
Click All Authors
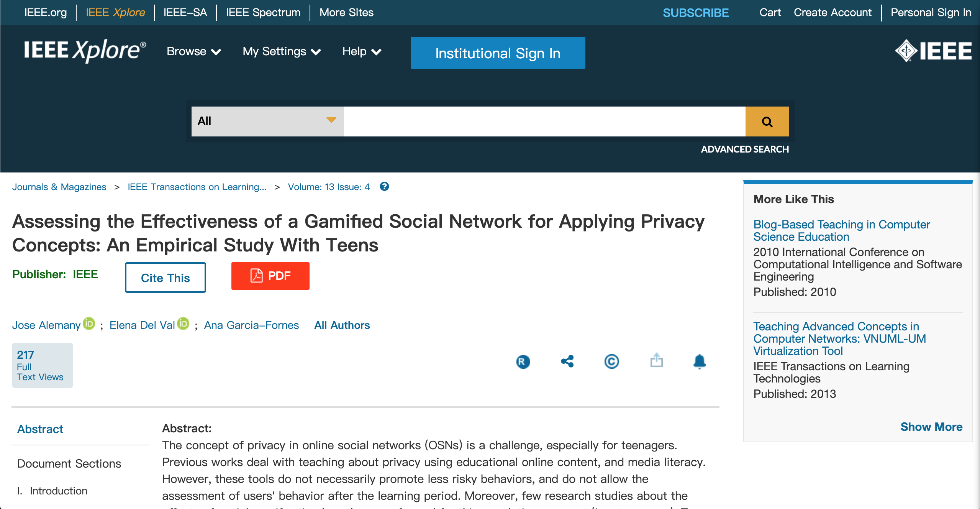(342, 325)
